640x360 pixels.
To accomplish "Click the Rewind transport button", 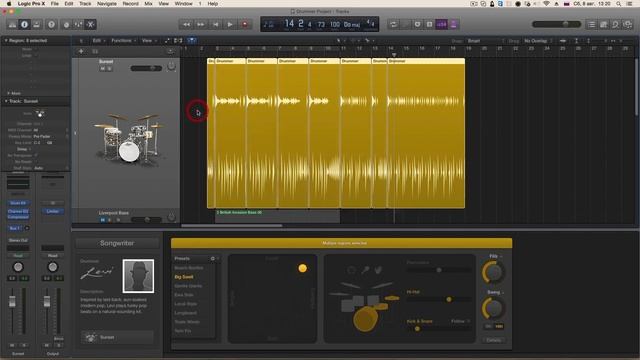I will 186,24.
